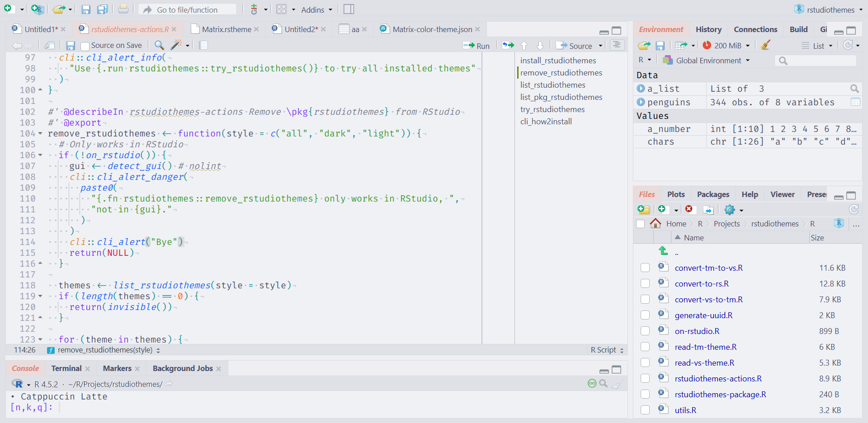Click the re-run previous code region icon
Screen dimensions: 868x423
(508, 46)
